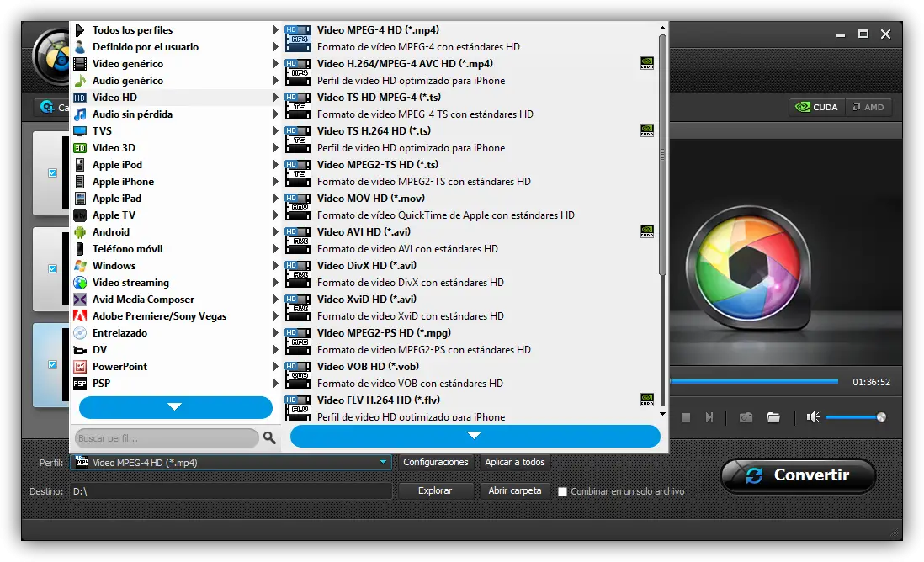Click the Video streaming globe icon
The height and width of the screenshot is (562, 924).
click(x=80, y=283)
